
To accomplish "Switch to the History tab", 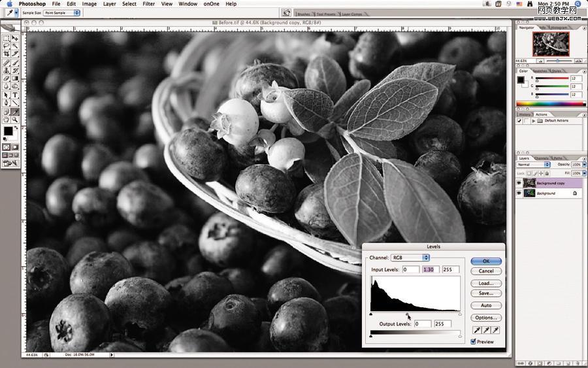I will click(x=525, y=114).
